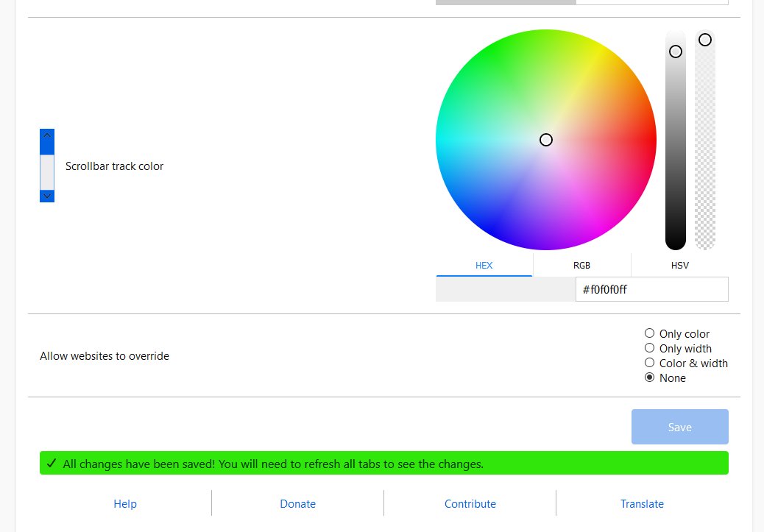
Task: Click the color wheel center handle
Action: (x=546, y=140)
